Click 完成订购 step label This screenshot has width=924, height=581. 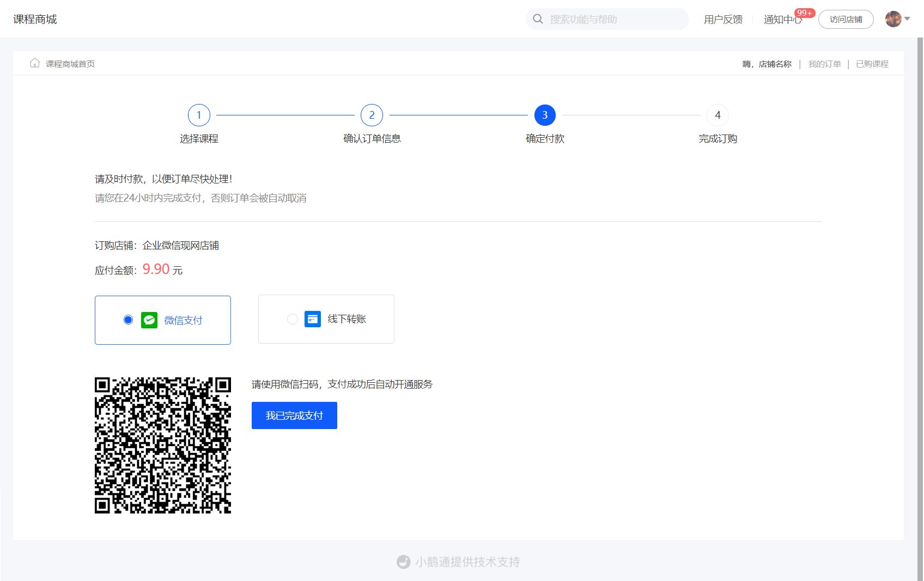[x=718, y=139]
